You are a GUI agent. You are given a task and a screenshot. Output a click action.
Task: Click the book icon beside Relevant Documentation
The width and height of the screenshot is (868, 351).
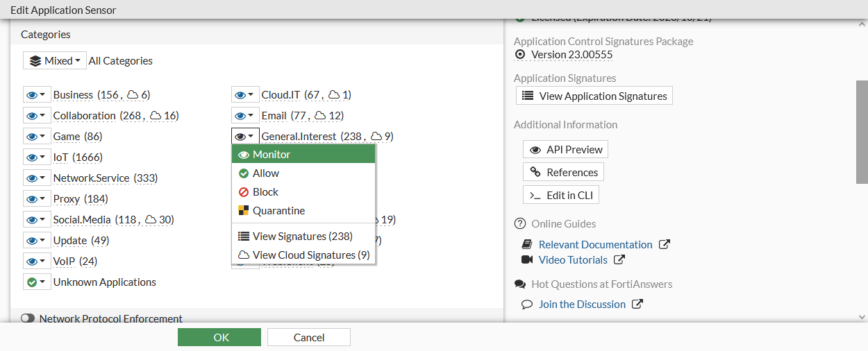click(527, 244)
